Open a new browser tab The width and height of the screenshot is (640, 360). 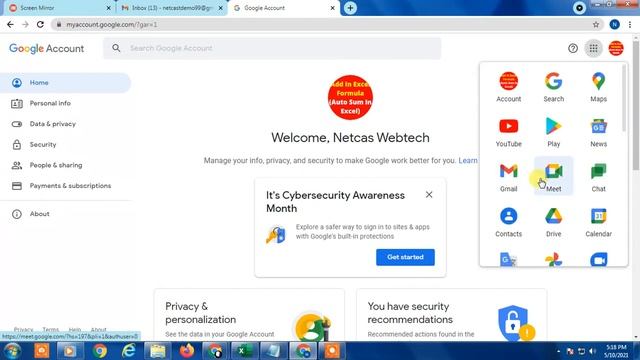tap(350, 8)
